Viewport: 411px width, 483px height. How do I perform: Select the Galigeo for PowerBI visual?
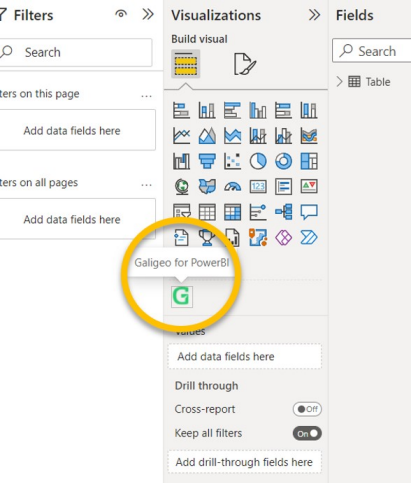point(182,296)
